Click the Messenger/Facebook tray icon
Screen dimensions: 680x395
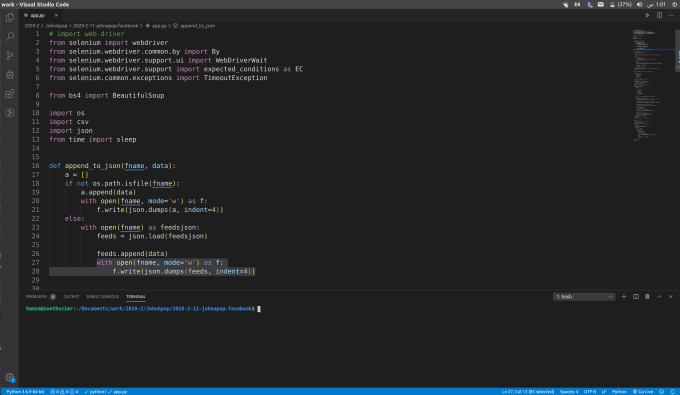[589, 4]
